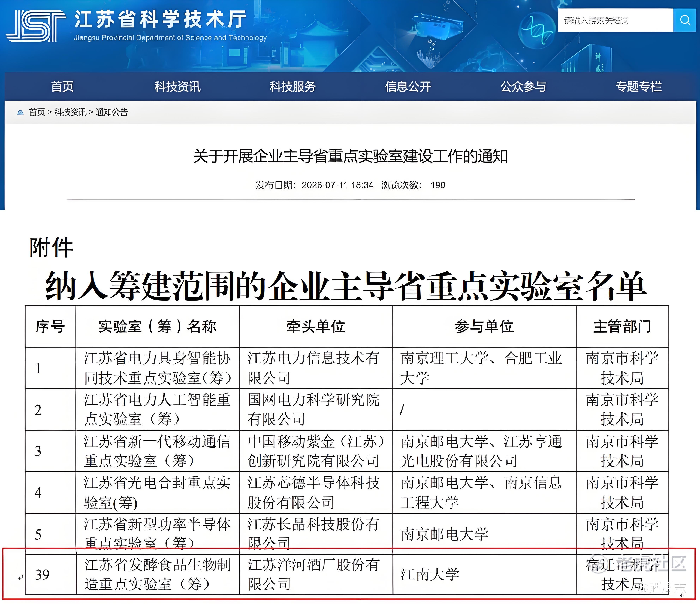This screenshot has height=604, width=700.
Task: Click the 南京邮电大学、南京信息工程大学 cell
Action: coord(484,493)
